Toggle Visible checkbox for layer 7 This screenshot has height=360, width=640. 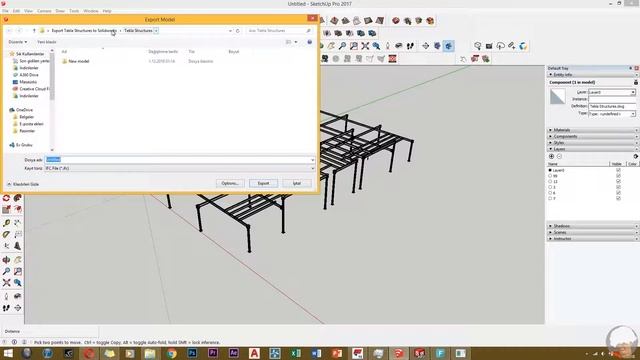[x=618, y=198]
